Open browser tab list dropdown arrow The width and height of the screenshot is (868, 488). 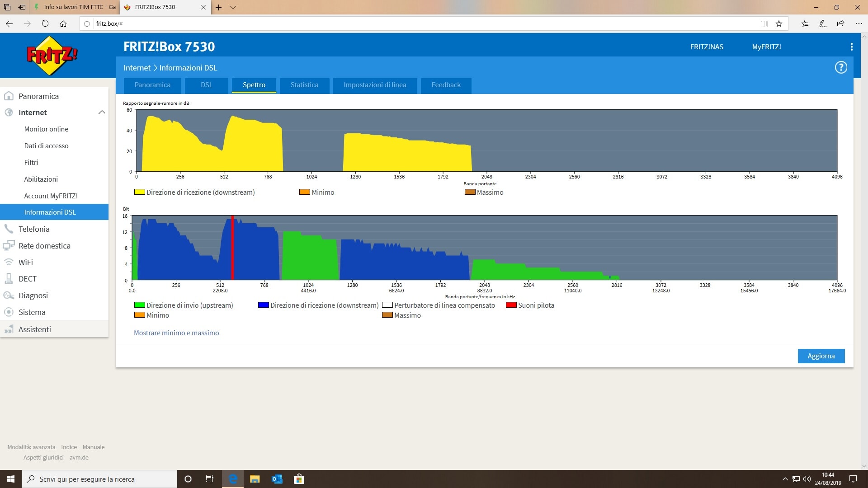(x=233, y=7)
